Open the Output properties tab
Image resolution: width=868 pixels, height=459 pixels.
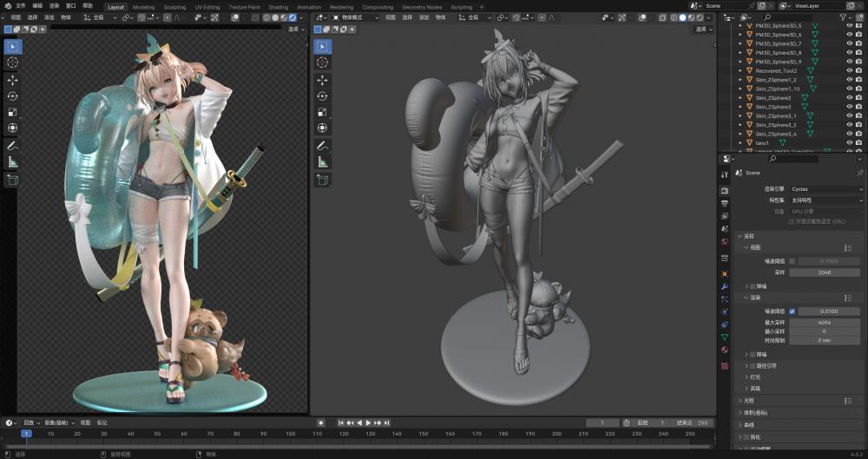click(x=725, y=204)
